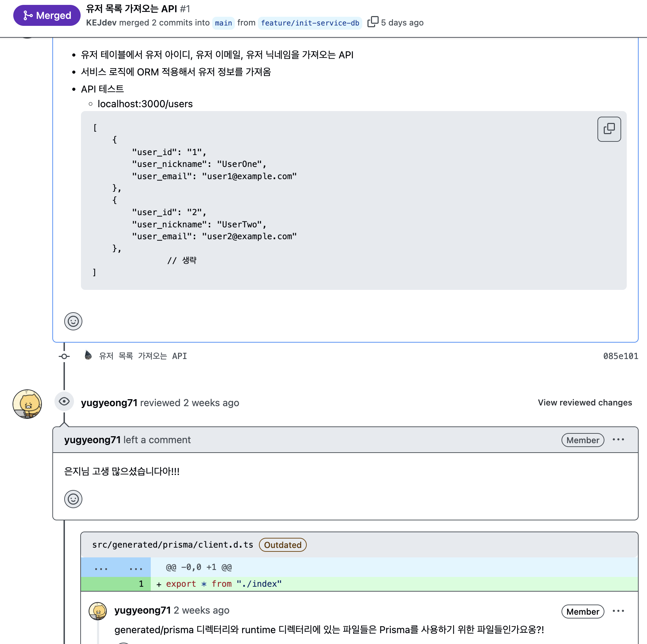Copy the feature/init-service-db branch name
This screenshot has height=644, width=647.
[x=373, y=22]
